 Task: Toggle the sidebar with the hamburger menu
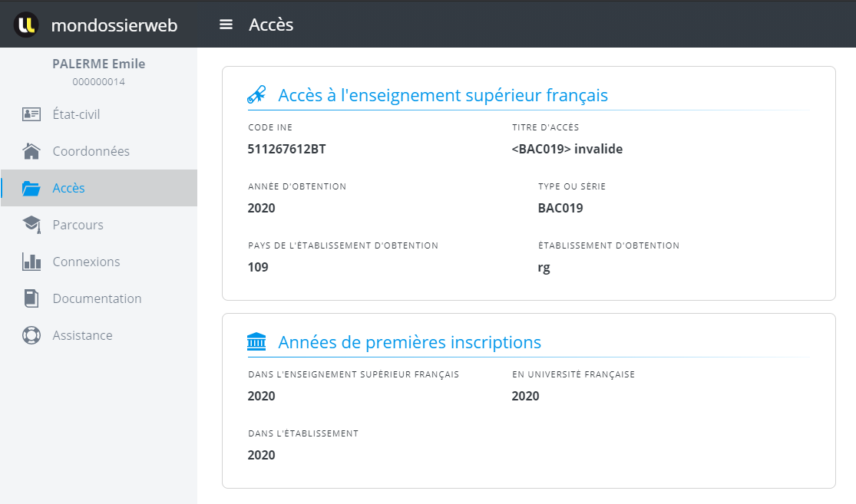pyautogui.click(x=226, y=25)
